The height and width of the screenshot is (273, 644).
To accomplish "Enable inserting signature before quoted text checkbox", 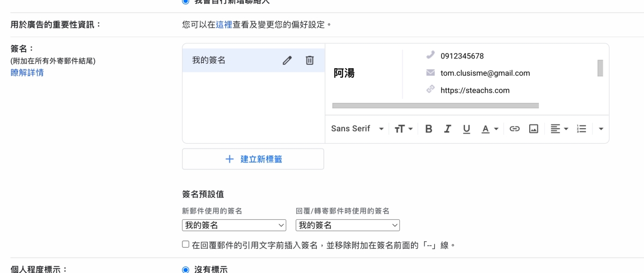I will pos(186,245).
